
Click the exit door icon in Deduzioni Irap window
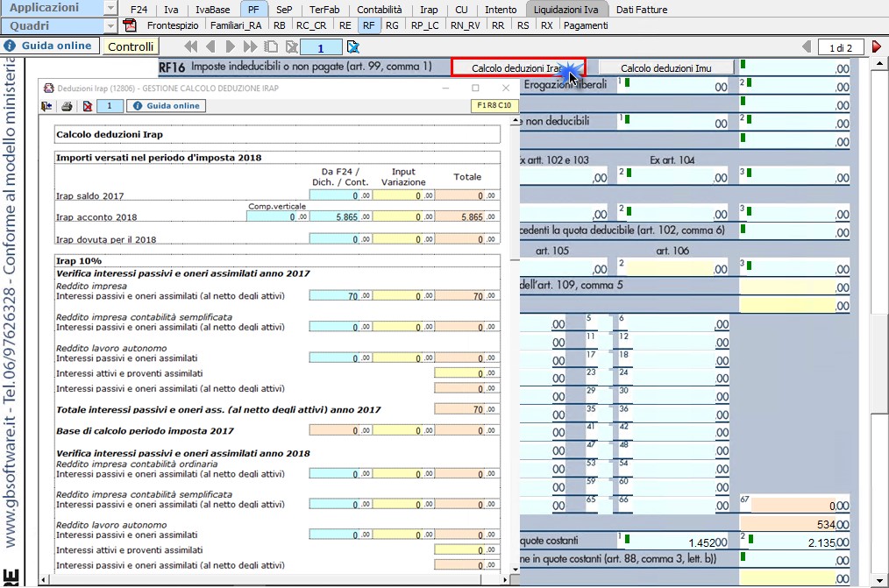(x=47, y=106)
